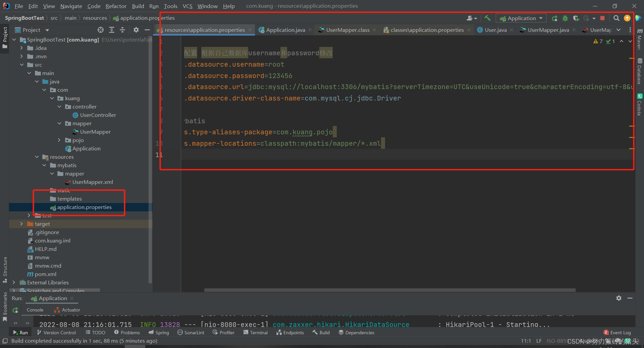Hide the Run panel with minus icon
Viewport: 644px width, 348px height.
(630, 298)
